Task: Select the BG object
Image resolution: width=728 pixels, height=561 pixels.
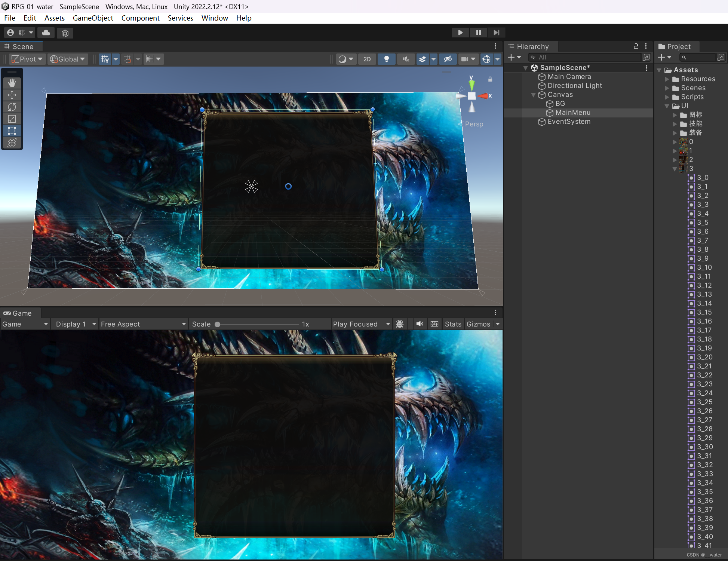Action: pyautogui.click(x=560, y=104)
